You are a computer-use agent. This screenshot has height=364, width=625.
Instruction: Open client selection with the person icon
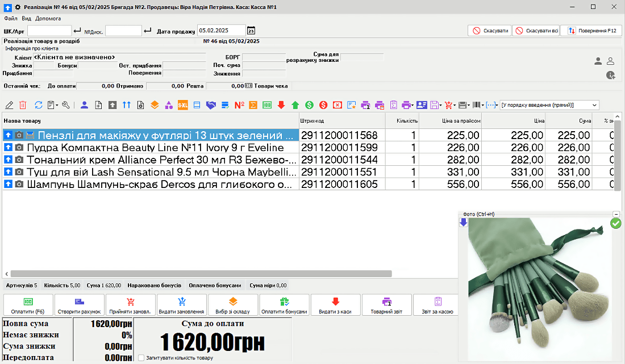84,105
